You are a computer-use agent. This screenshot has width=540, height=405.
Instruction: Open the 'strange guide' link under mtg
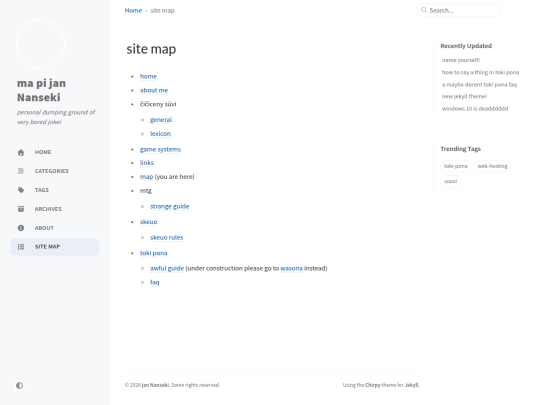(169, 206)
